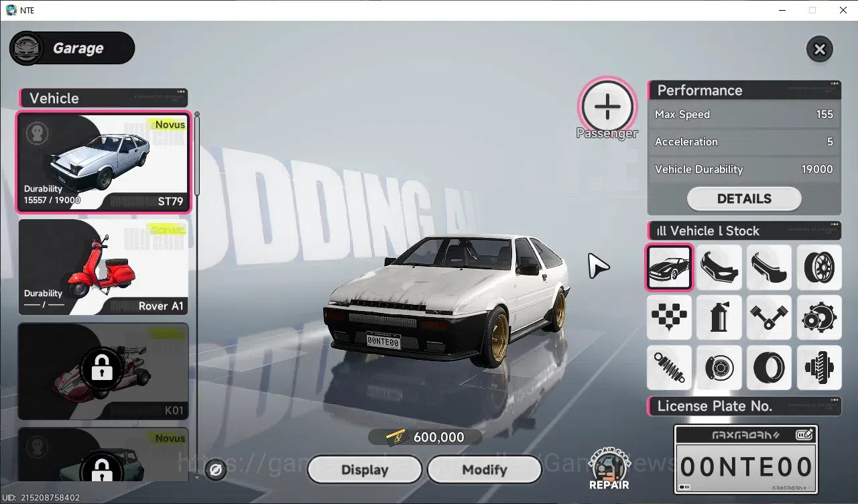The height and width of the screenshot is (504, 858).
Task: Click the License Plate No. header
Action: click(744, 405)
